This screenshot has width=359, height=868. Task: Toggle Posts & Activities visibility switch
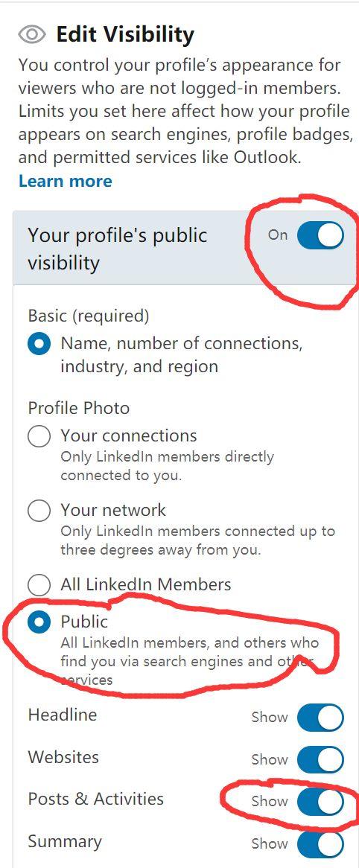point(320,802)
